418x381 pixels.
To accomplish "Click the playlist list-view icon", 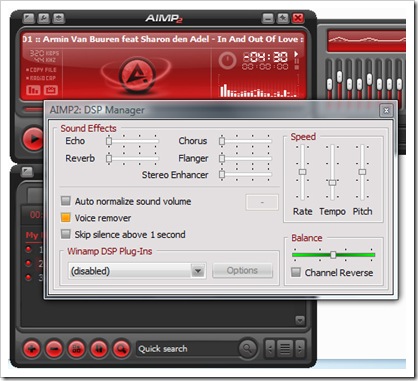I will click(285, 349).
